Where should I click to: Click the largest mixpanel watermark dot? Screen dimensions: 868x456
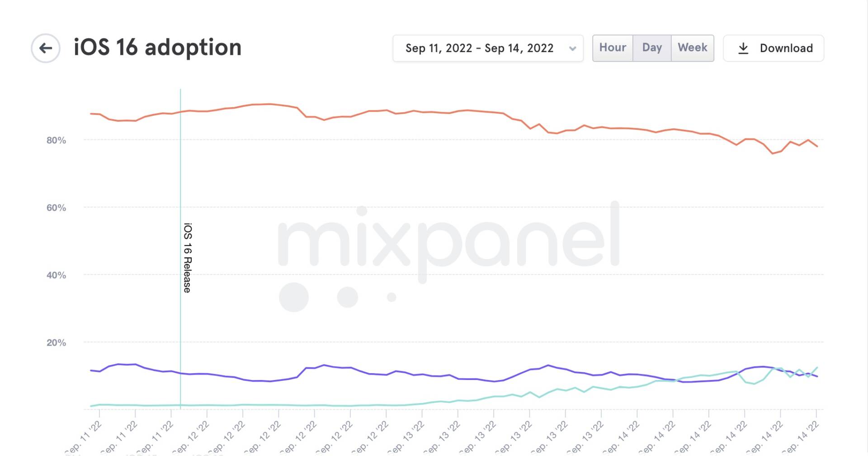point(294,297)
